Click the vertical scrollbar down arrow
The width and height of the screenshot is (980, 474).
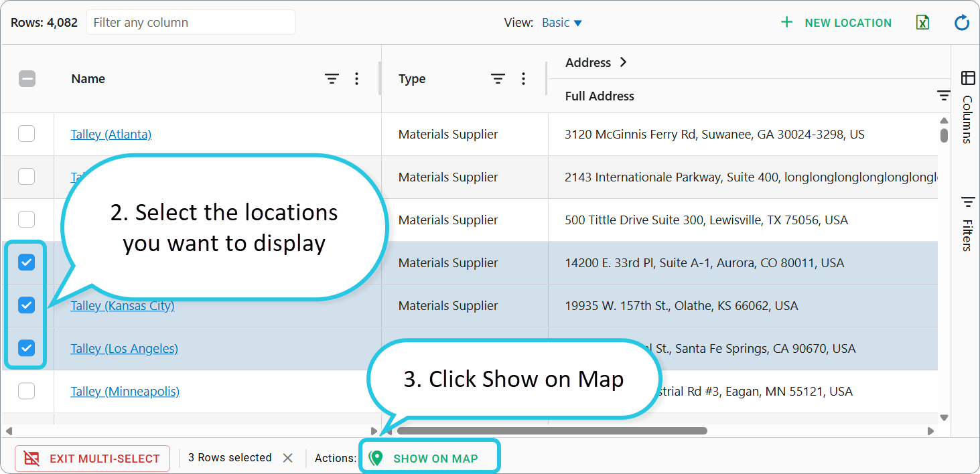click(x=944, y=418)
